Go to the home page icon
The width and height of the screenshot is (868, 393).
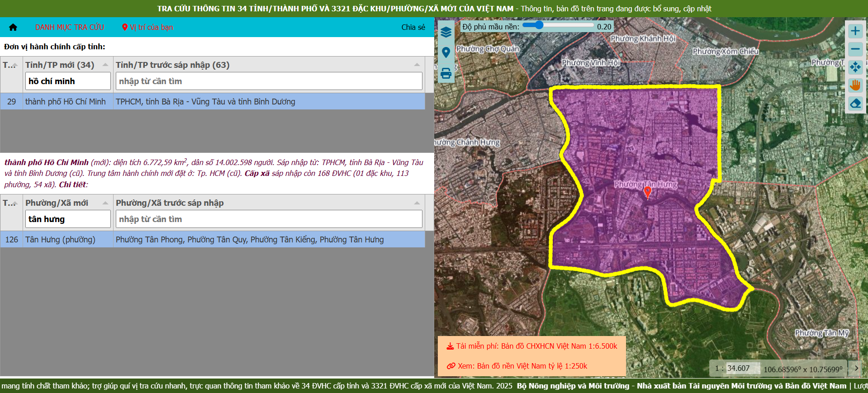(x=13, y=27)
